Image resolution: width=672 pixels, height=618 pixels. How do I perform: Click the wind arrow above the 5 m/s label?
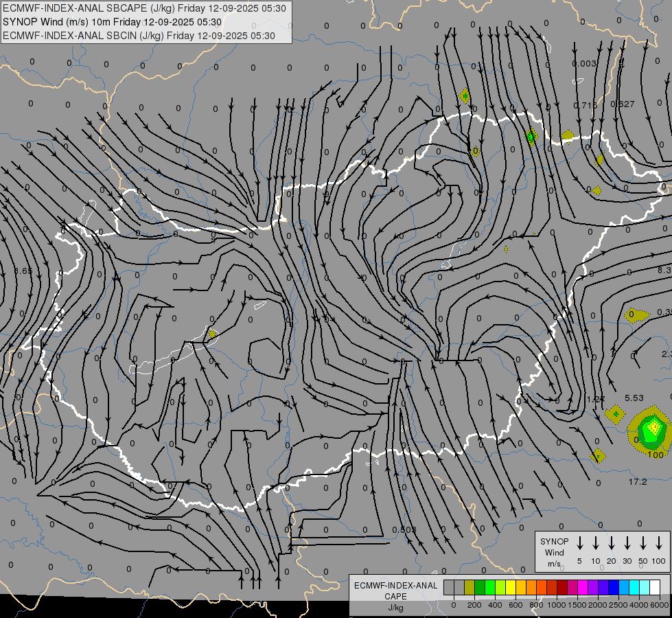click(579, 543)
